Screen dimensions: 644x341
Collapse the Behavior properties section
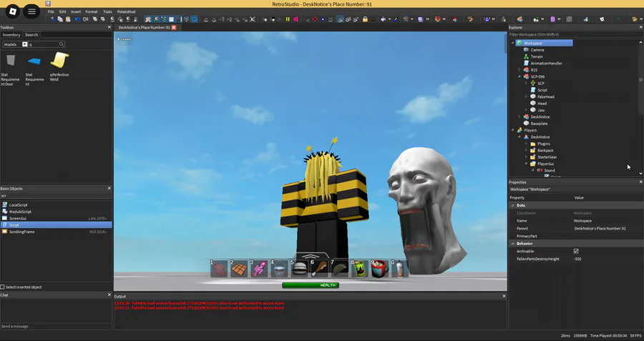pos(512,243)
